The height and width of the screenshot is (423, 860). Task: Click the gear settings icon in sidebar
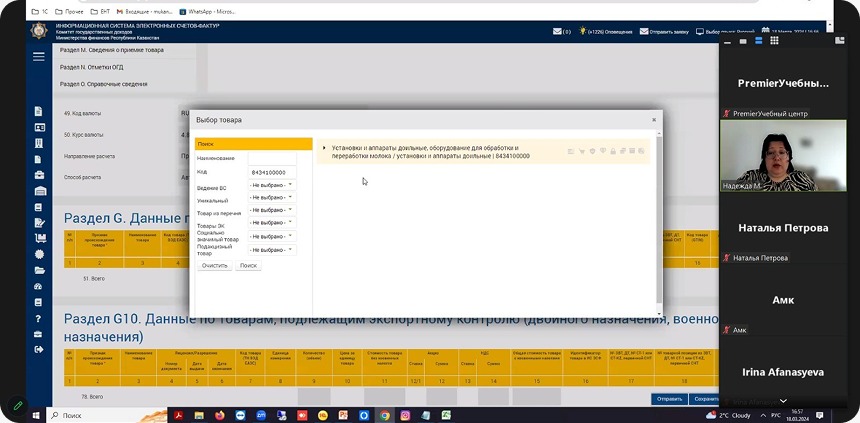(39, 254)
